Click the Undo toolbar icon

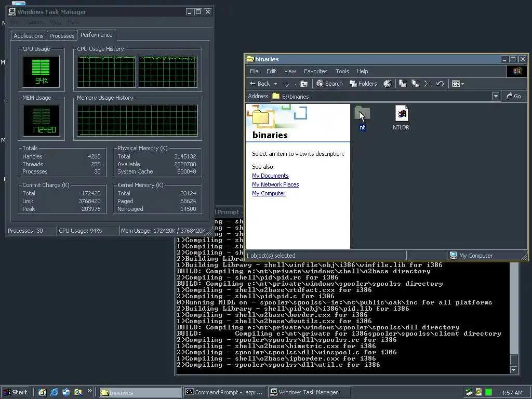pos(440,84)
